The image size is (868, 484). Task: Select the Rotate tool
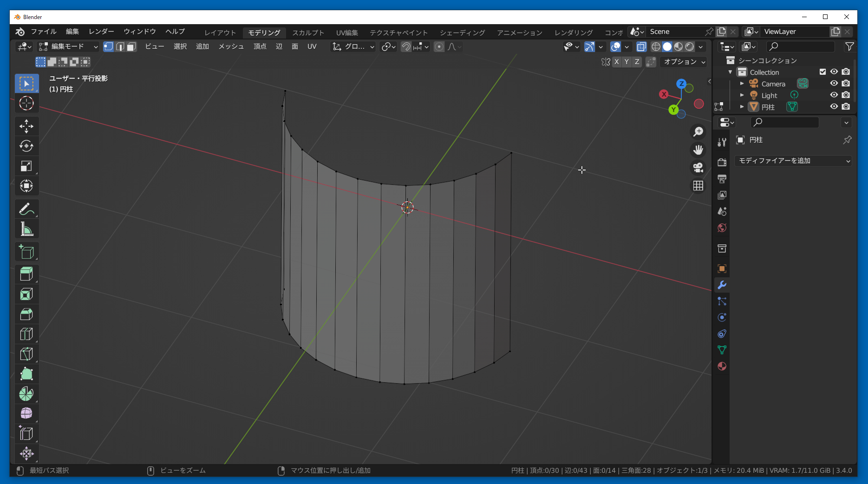point(26,146)
